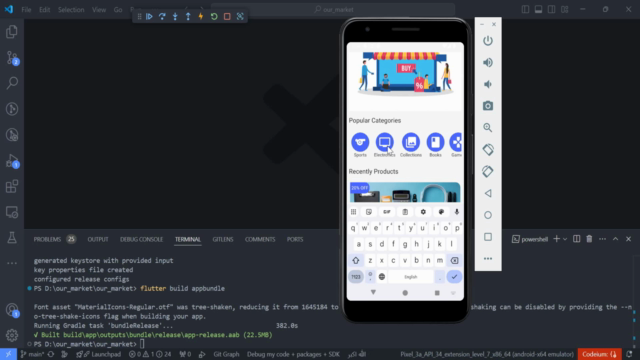Click the our_market command search box
The image size is (640, 360).
coord(333,9)
